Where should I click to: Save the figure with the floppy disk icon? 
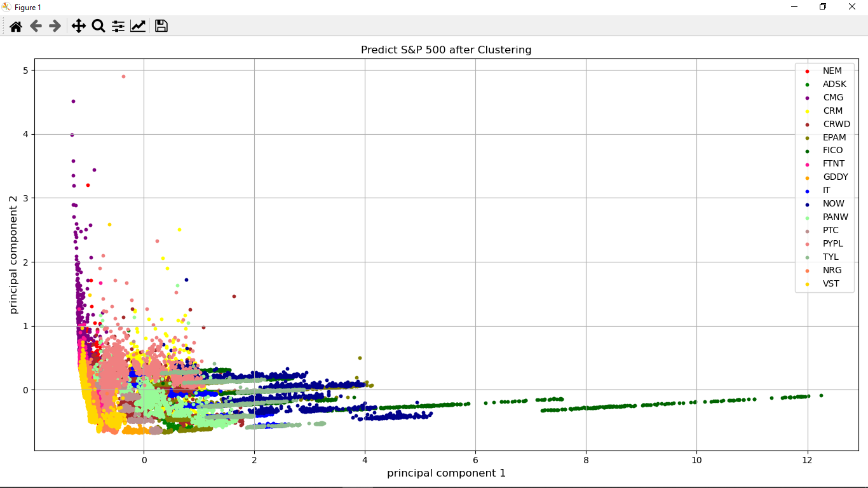point(161,26)
